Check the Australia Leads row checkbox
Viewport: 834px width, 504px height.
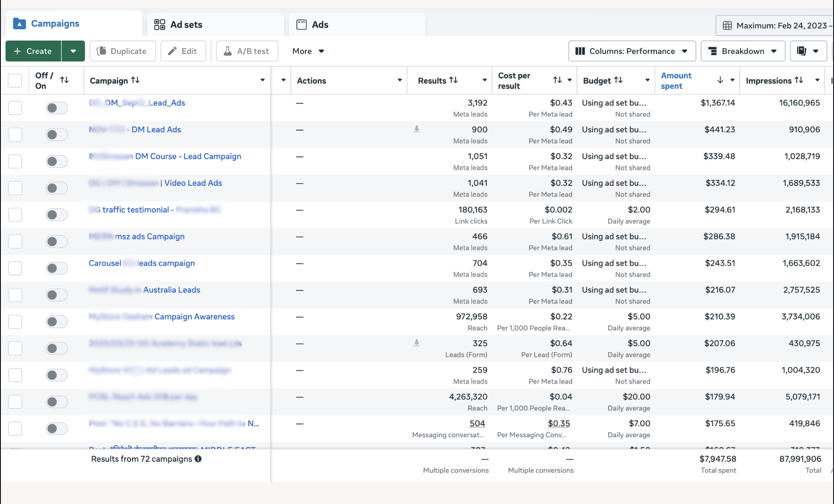(15, 295)
